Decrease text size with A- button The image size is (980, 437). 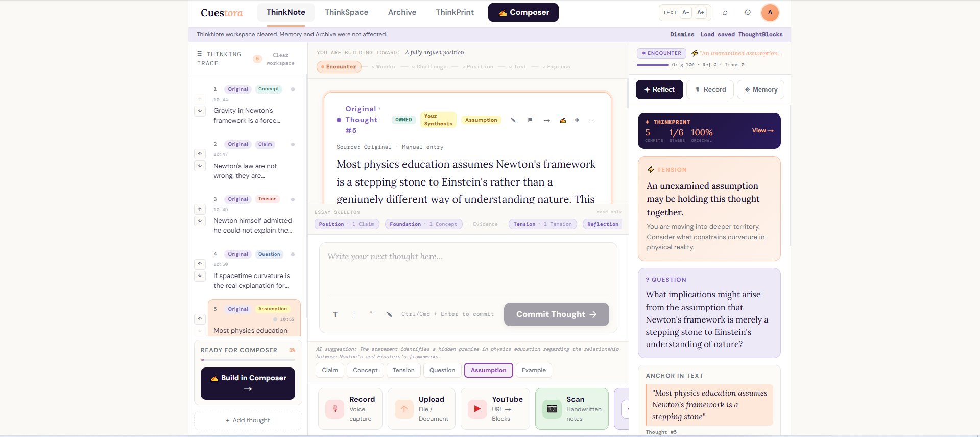[686, 12]
